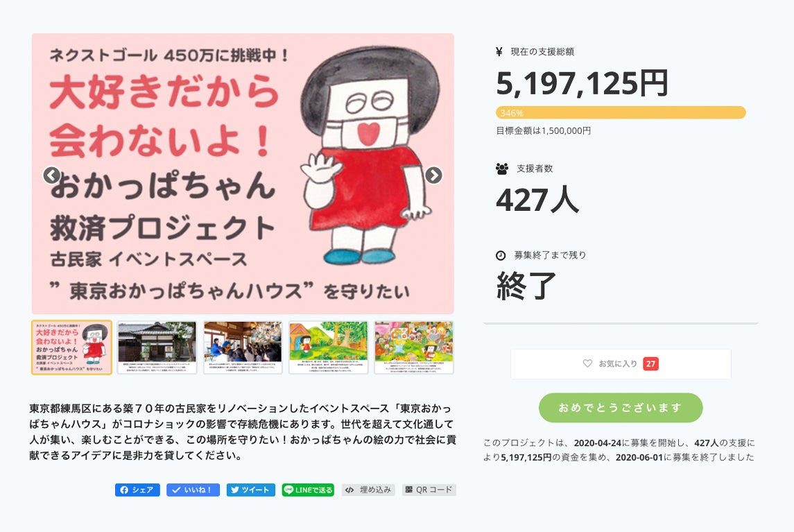Image resolution: width=794 pixels, height=532 pixels.
Task: Click the yellow 346% progress bar
Action: click(621, 112)
